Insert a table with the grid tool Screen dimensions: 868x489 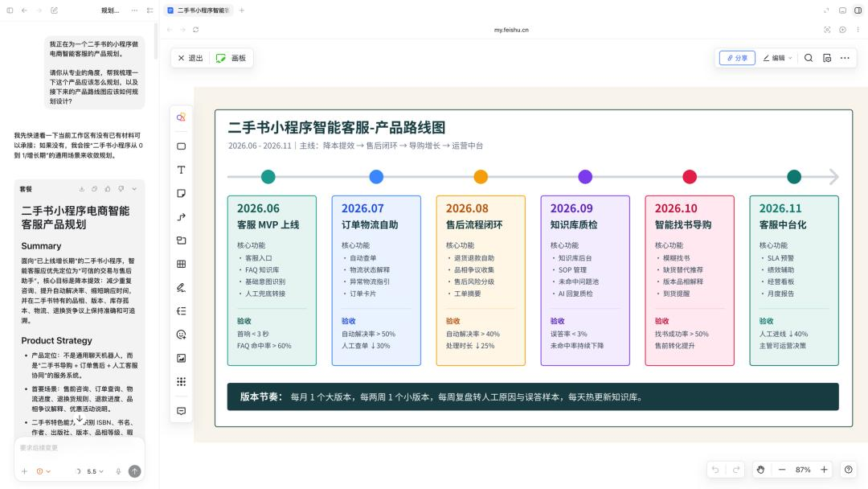(181, 264)
